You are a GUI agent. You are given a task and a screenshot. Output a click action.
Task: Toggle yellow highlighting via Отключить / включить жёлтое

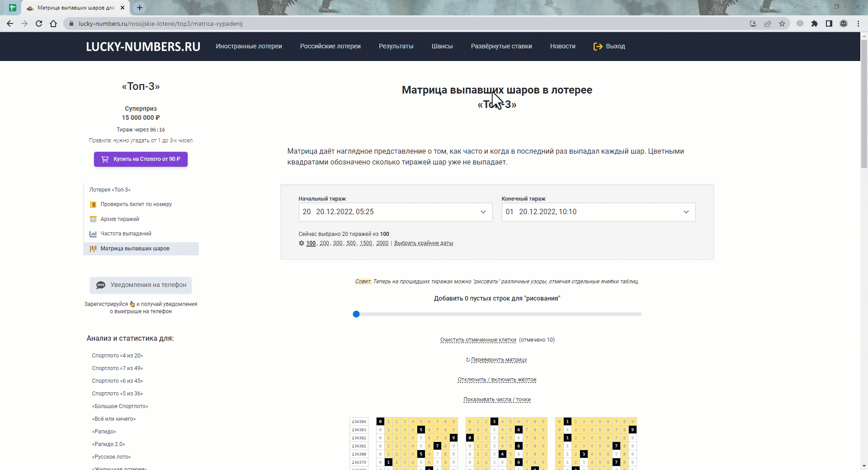click(x=497, y=380)
